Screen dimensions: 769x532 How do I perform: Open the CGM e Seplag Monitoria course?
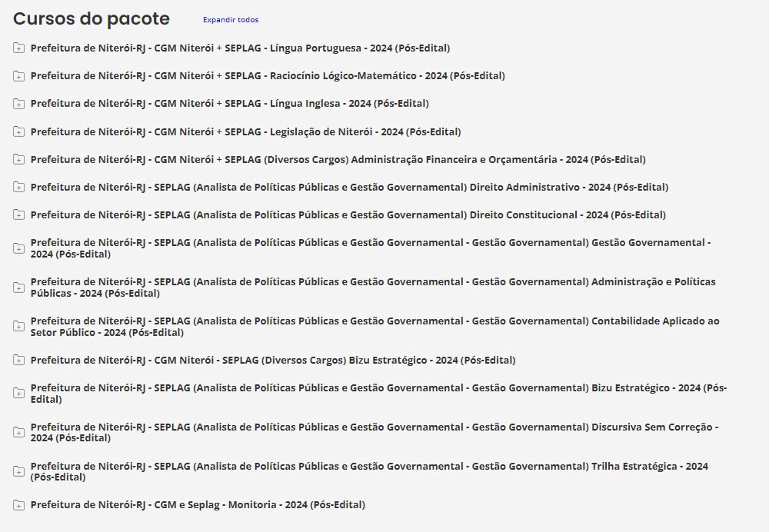click(x=198, y=504)
